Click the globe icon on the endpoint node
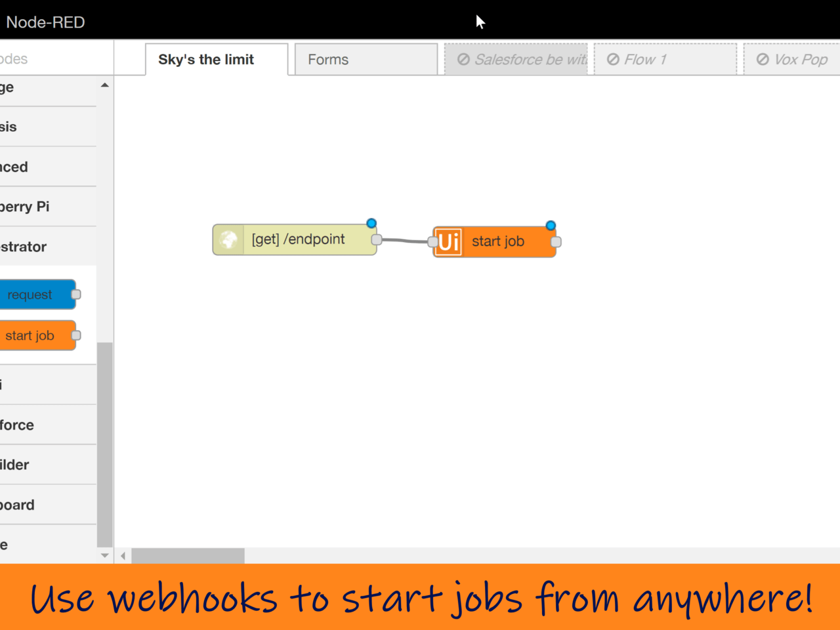 [x=228, y=240]
